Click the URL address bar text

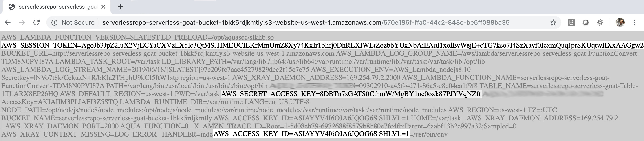pyautogui.click(x=306, y=22)
